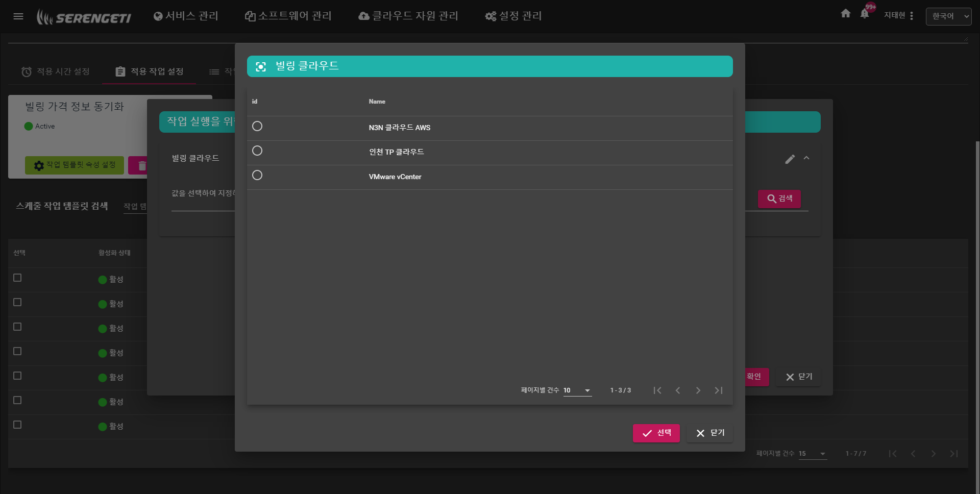The image size is (980, 494).
Task: Open user menu three-dot icon
Action: point(912,16)
